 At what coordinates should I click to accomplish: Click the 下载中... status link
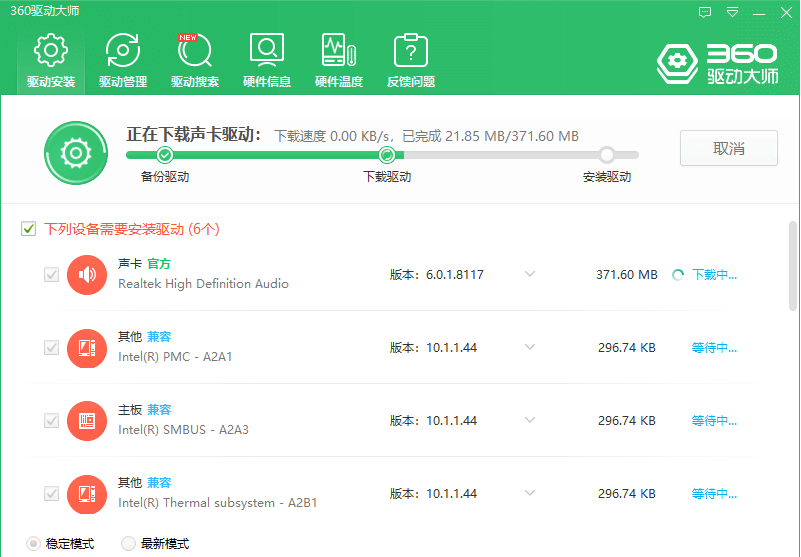coord(714,275)
